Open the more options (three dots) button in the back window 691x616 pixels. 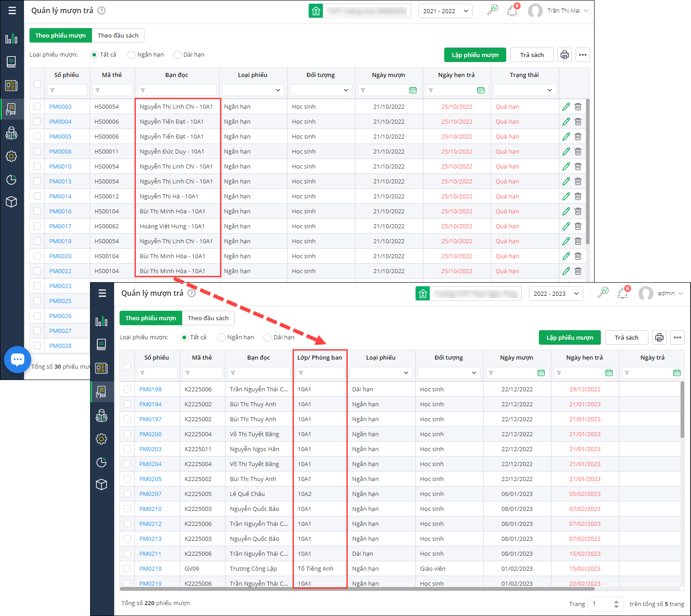pyautogui.click(x=583, y=55)
